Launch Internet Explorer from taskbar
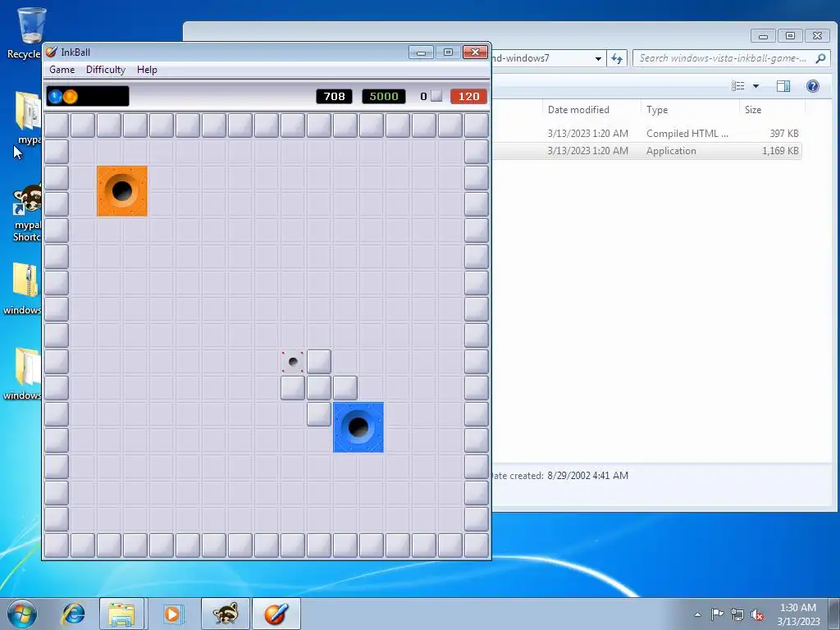840x630 pixels. click(73, 614)
